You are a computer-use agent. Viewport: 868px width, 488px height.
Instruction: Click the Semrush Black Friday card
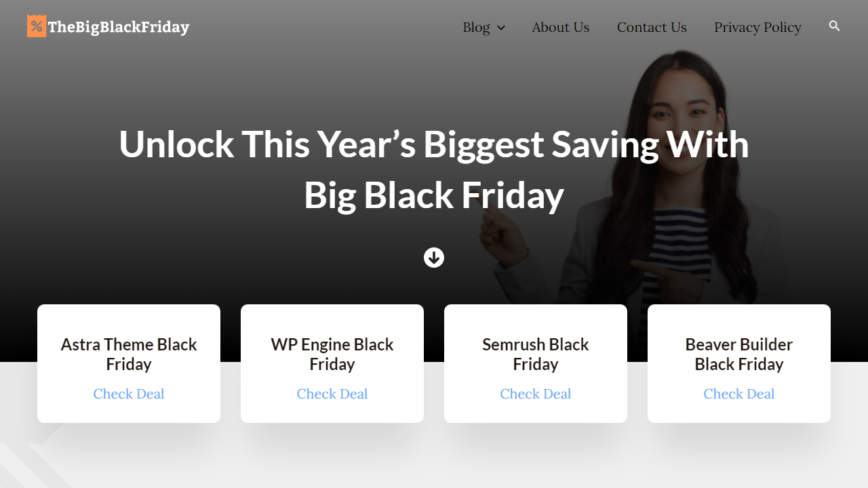(x=535, y=363)
